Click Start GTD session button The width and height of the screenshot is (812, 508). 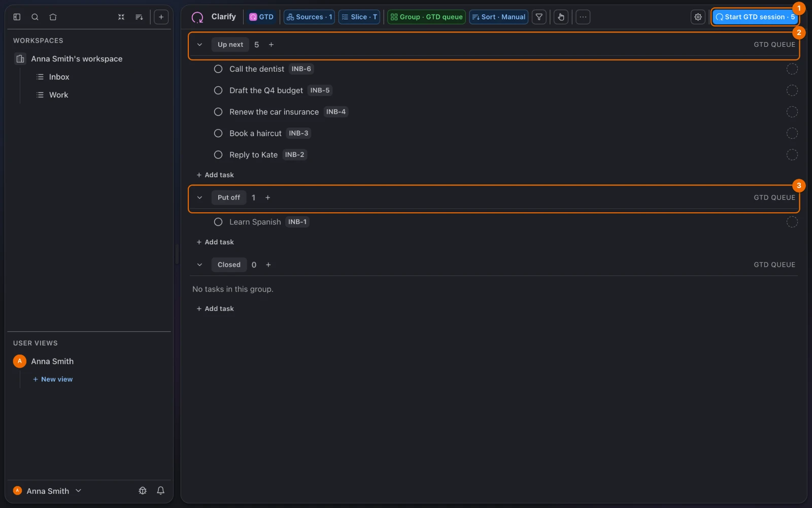click(x=755, y=17)
